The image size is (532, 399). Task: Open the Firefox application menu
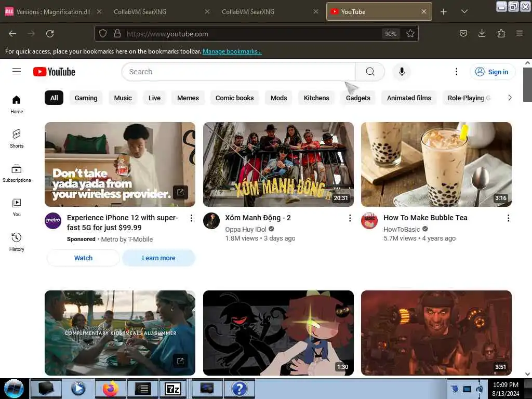pyautogui.click(x=520, y=33)
